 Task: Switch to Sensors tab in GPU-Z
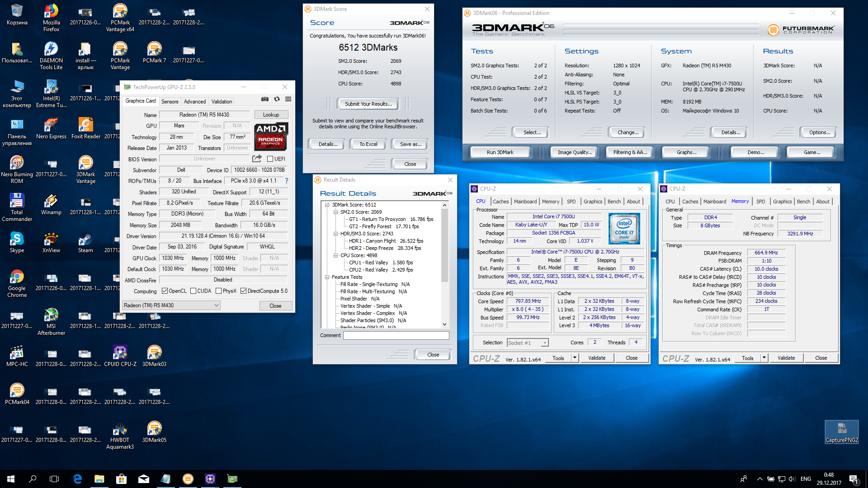click(x=170, y=101)
